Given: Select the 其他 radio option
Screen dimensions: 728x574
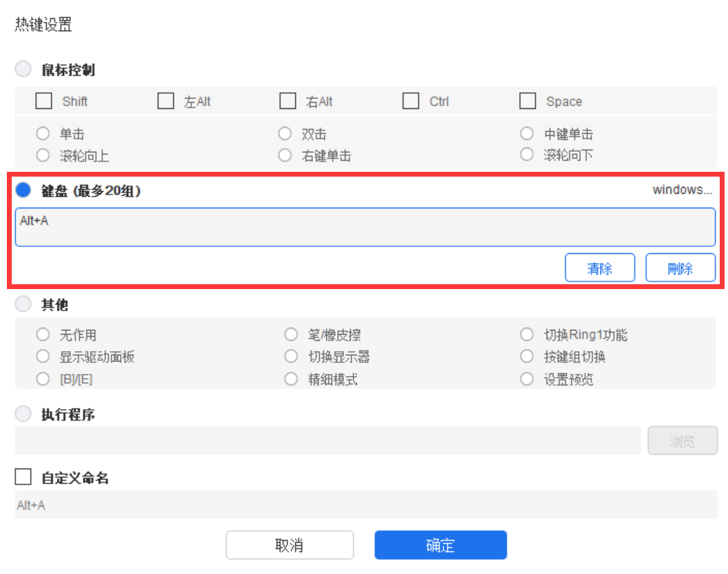Looking at the screenshot, I should pyautogui.click(x=23, y=304).
